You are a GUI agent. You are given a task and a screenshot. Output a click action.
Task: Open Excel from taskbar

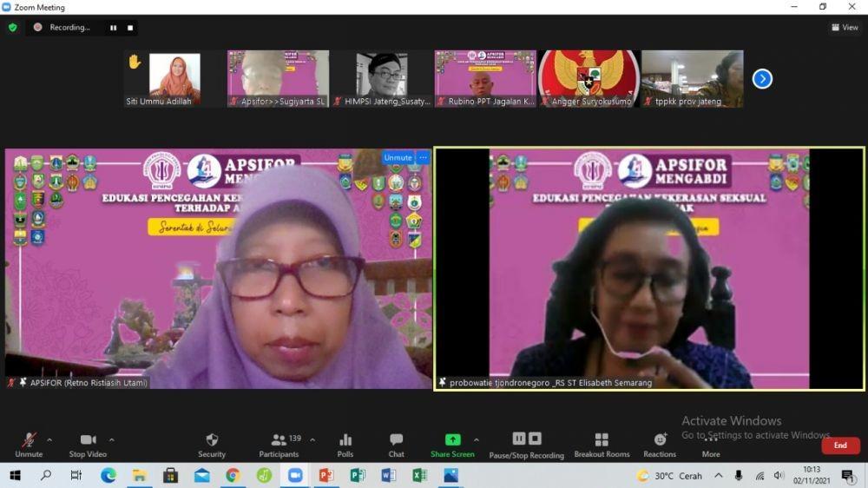point(419,475)
